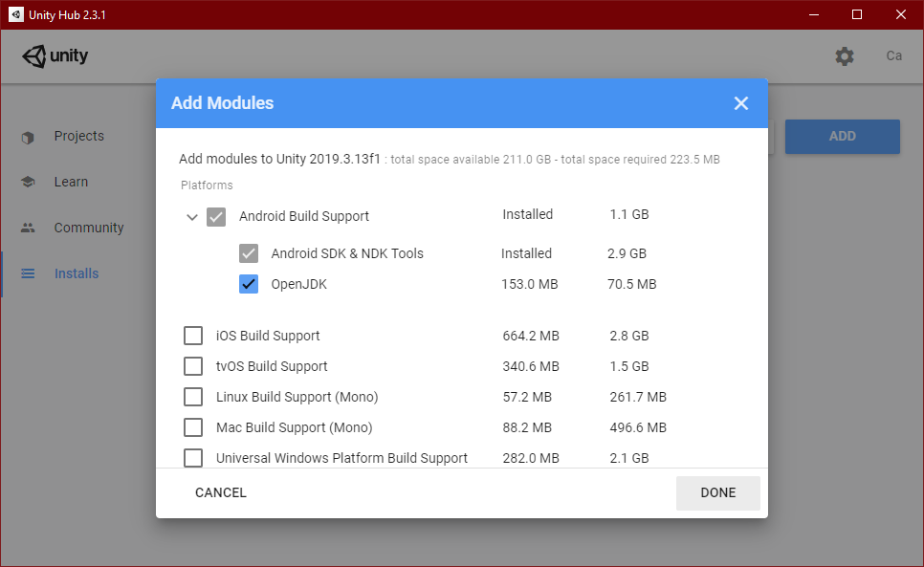924x567 pixels.
Task: Check Universal Windows Platform Build Support
Action: pyautogui.click(x=193, y=458)
